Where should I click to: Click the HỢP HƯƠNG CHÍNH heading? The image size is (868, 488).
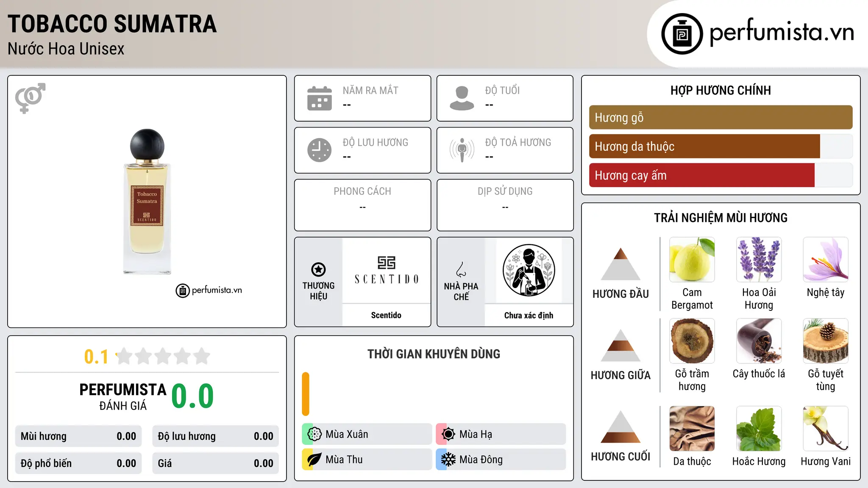tap(721, 90)
